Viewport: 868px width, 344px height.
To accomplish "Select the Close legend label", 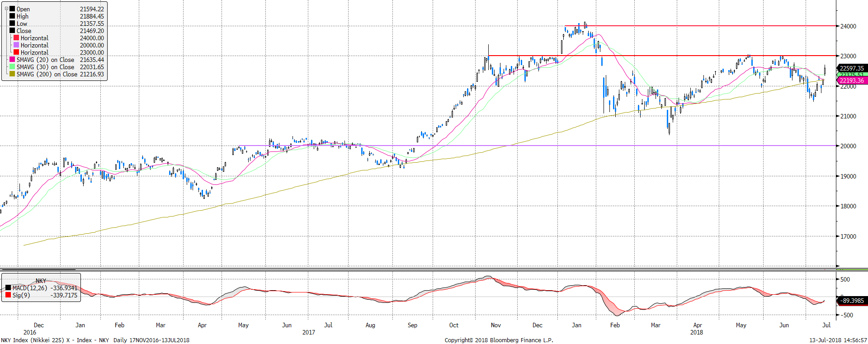I will point(24,31).
